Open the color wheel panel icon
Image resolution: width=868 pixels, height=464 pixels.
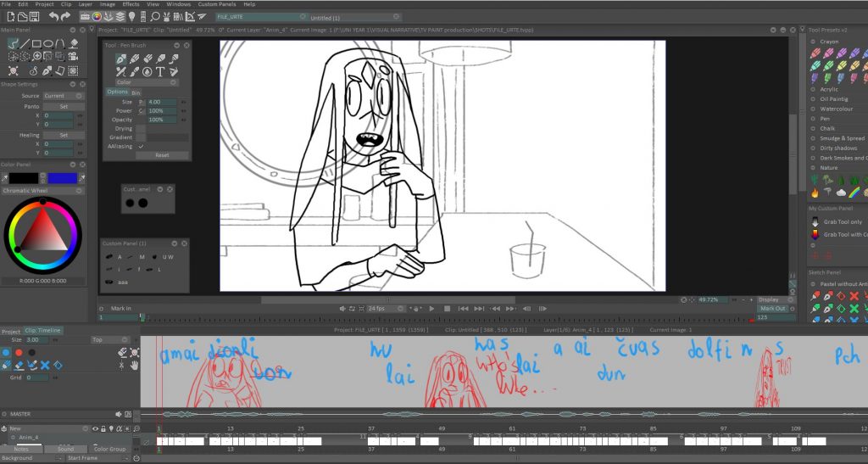pos(97,17)
